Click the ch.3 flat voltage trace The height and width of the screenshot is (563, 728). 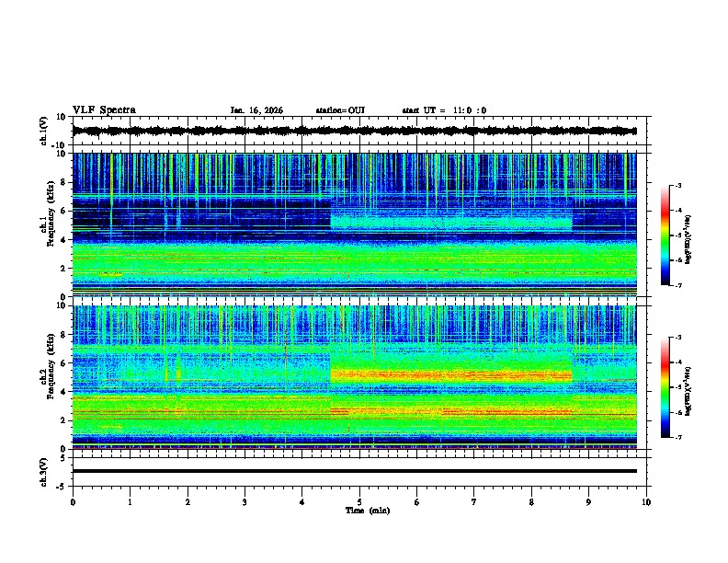pyautogui.click(x=354, y=471)
